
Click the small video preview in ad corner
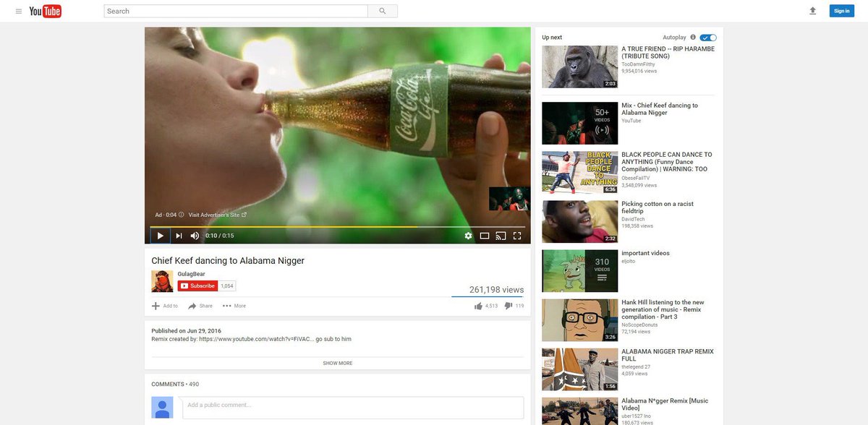(509, 199)
